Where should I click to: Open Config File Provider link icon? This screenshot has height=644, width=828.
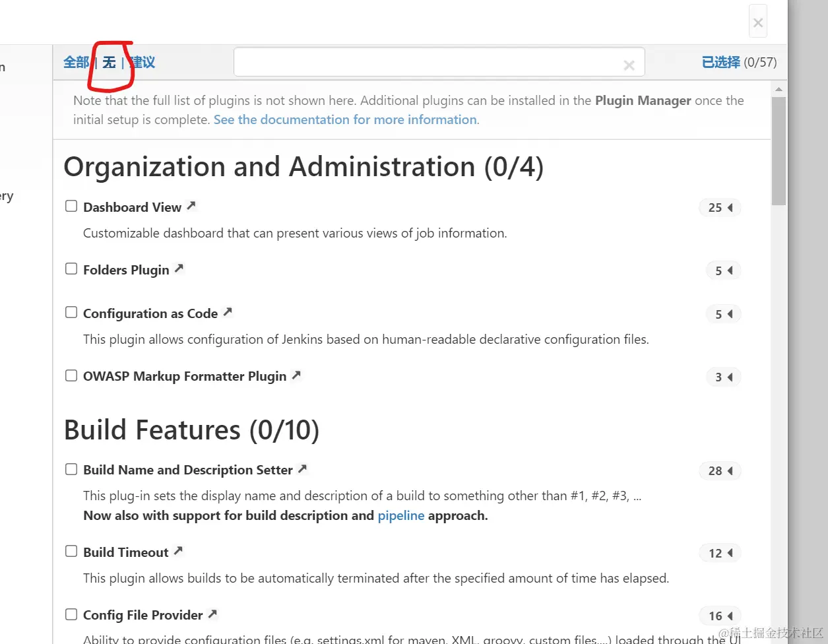pyautogui.click(x=212, y=614)
